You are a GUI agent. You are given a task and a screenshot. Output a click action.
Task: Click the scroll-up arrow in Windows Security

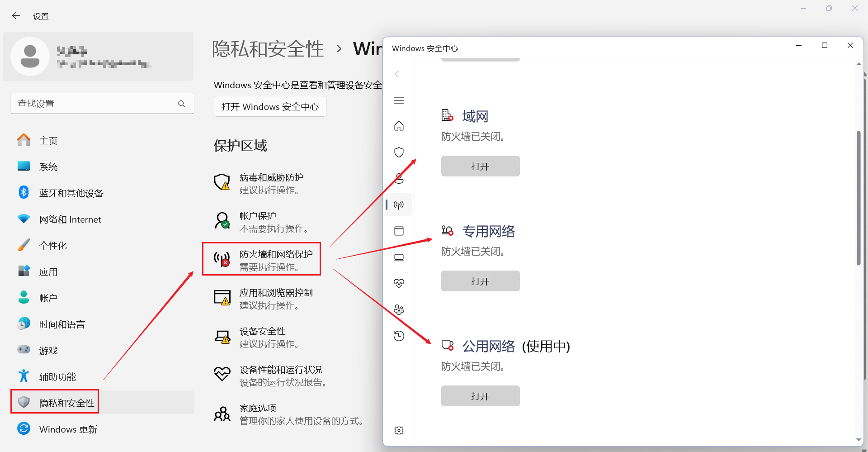[859, 64]
